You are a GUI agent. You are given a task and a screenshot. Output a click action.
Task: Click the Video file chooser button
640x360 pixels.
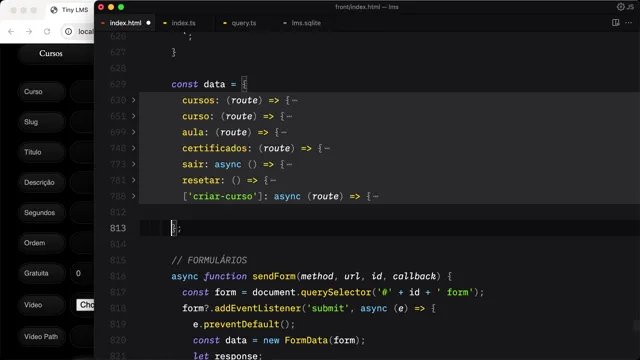pyautogui.click(x=85, y=305)
